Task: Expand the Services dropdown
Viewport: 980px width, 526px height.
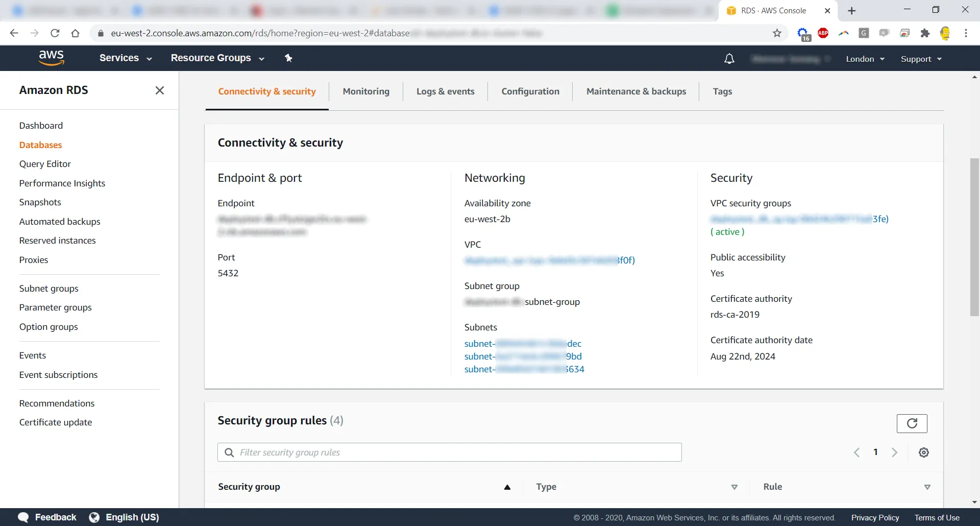Action: coord(126,58)
